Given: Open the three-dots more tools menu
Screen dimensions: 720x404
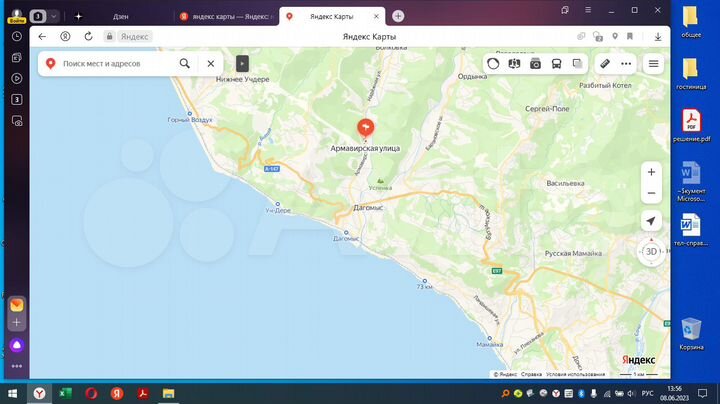Looking at the screenshot, I should [626, 63].
